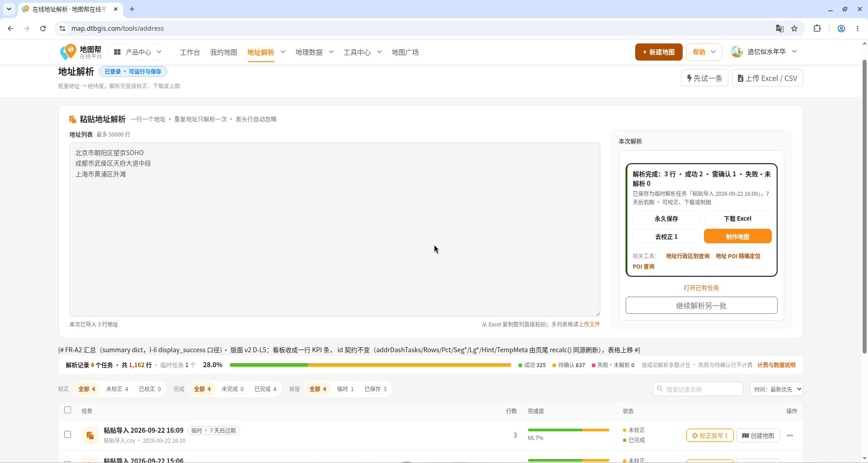Click the 28.0% overall progress bar

[x=370, y=365]
